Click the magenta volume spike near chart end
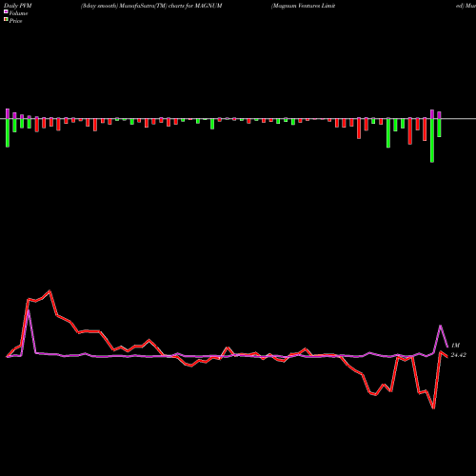 (x=441, y=326)
